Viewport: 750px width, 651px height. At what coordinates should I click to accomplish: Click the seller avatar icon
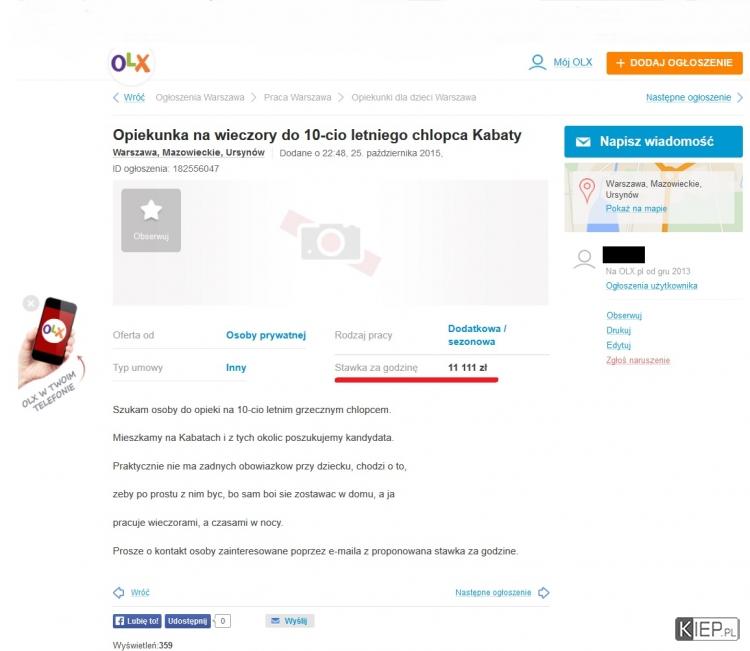pyautogui.click(x=584, y=259)
